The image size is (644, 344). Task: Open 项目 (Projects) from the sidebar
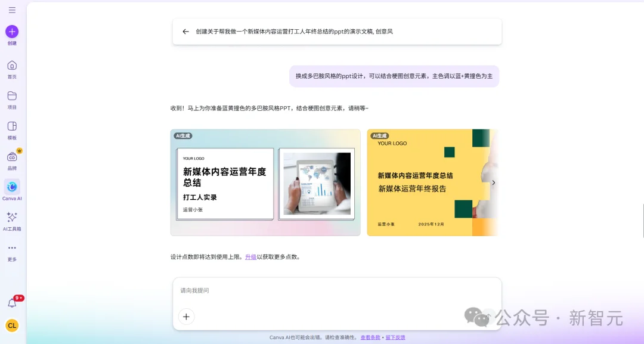[x=12, y=97]
